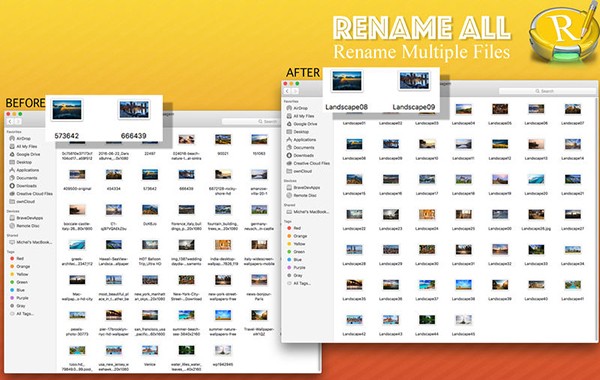
Task: Select BraveDevApps device in the Before window
Action: coord(26,218)
